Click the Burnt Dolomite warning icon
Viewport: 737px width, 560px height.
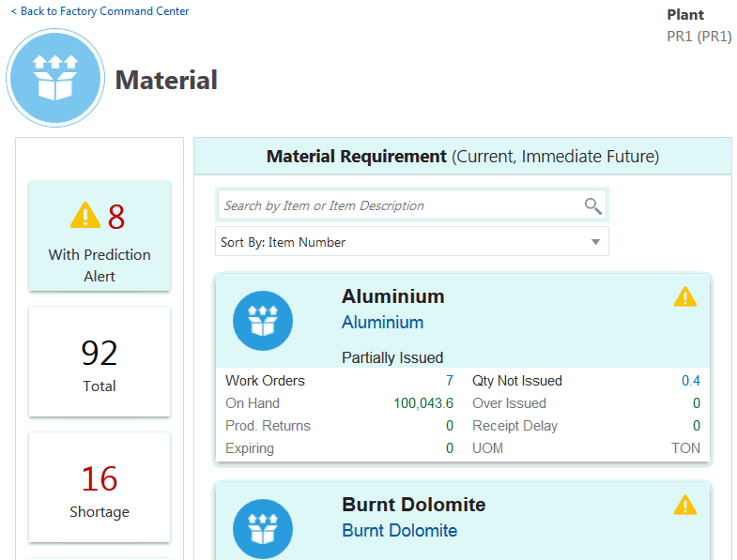[x=684, y=505]
